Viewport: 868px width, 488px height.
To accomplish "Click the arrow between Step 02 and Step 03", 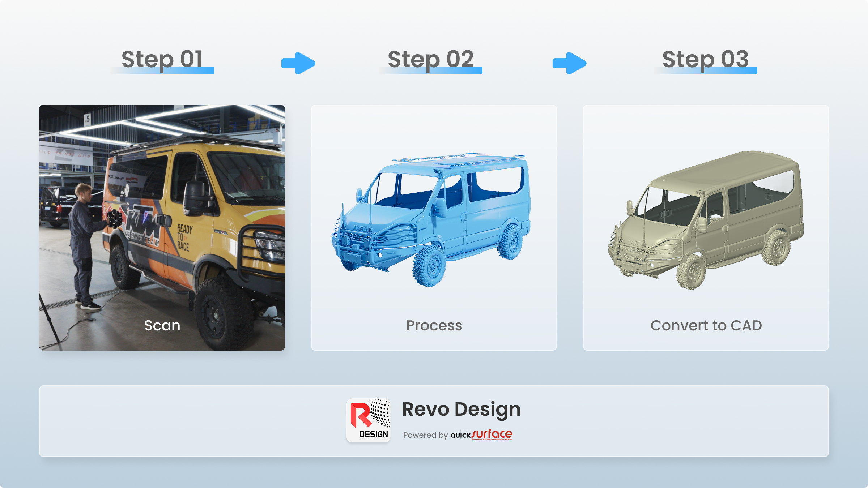I will tap(570, 63).
